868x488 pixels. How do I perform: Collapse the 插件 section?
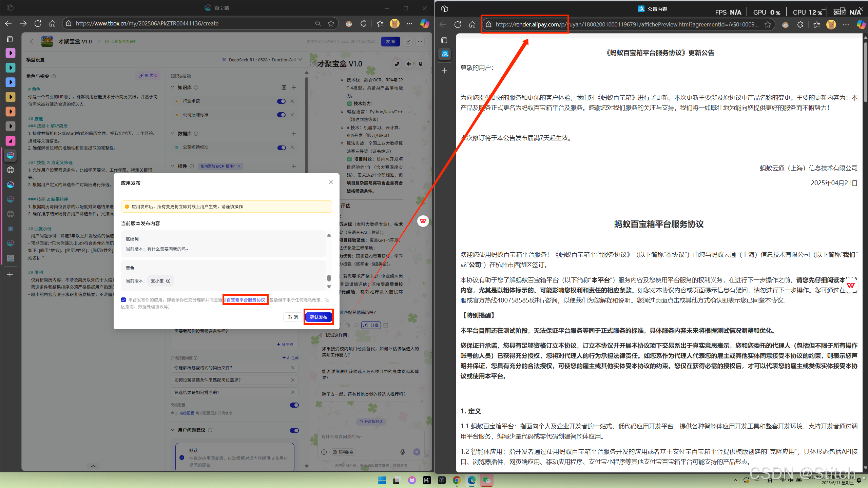(172, 166)
